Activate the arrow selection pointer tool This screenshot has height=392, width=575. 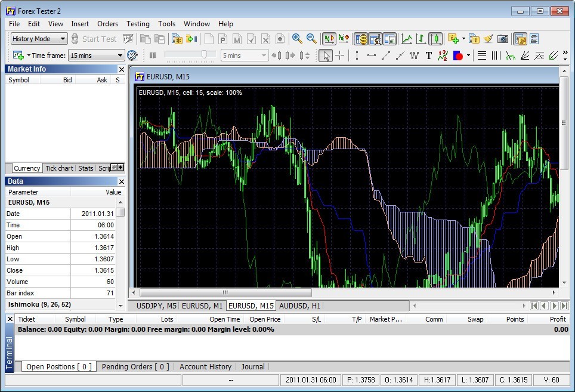(x=326, y=55)
